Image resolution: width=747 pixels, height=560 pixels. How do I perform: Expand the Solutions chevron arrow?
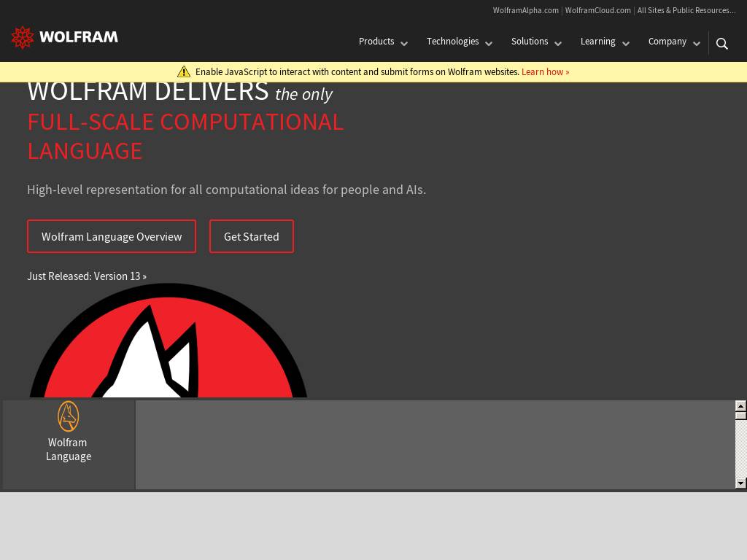558,44
